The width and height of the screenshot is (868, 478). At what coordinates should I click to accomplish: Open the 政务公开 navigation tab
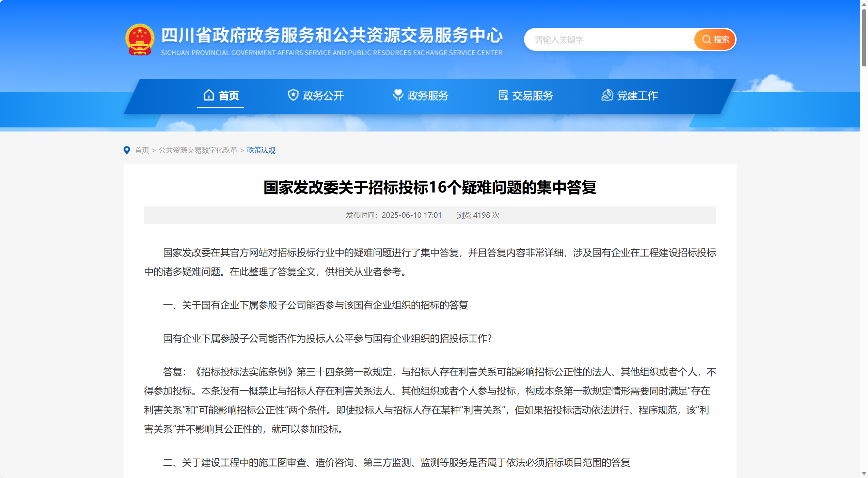coord(316,96)
